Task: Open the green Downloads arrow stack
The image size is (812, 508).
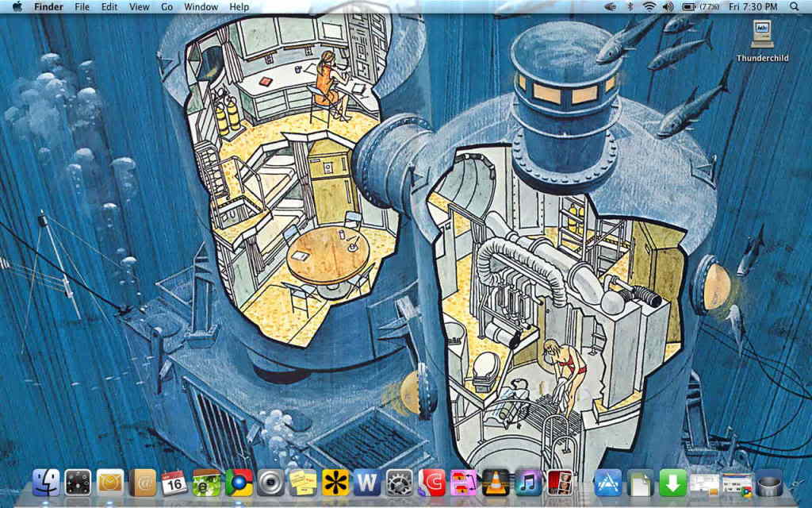Action: (x=672, y=483)
